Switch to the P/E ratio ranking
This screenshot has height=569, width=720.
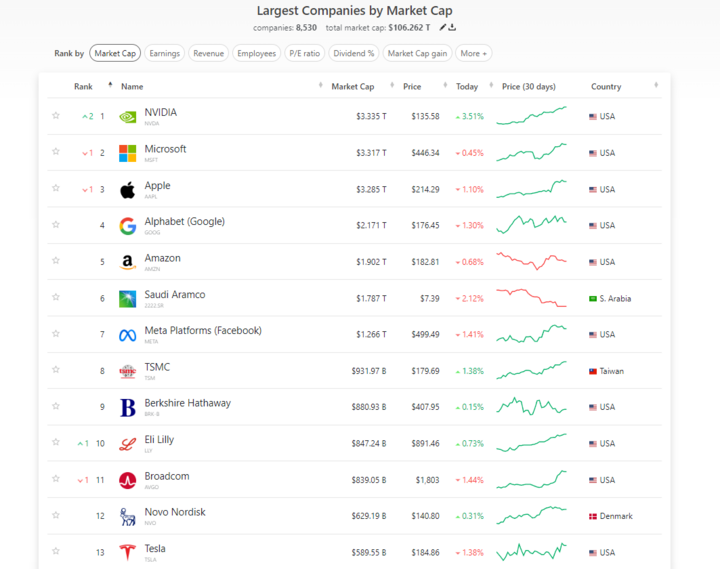pos(304,53)
